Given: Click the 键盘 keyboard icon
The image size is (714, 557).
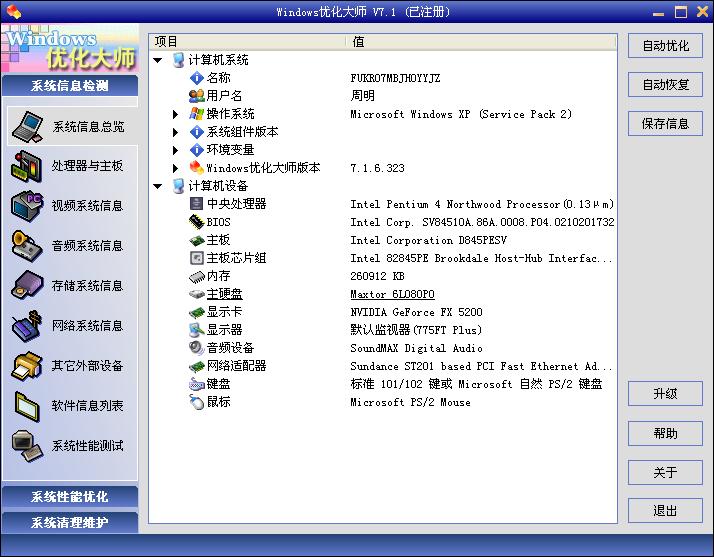Looking at the screenshot, I should click(x=196, y=384).
